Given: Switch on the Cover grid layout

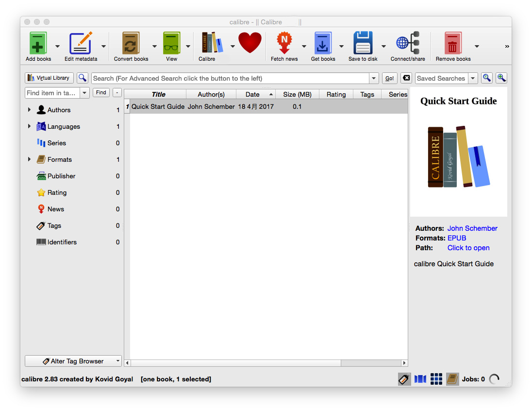Looking at the screenshot, I should click(436, 379).
